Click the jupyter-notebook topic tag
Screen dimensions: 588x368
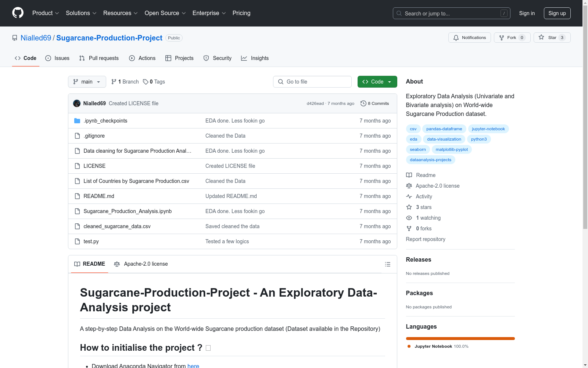(x=488, y=129)
